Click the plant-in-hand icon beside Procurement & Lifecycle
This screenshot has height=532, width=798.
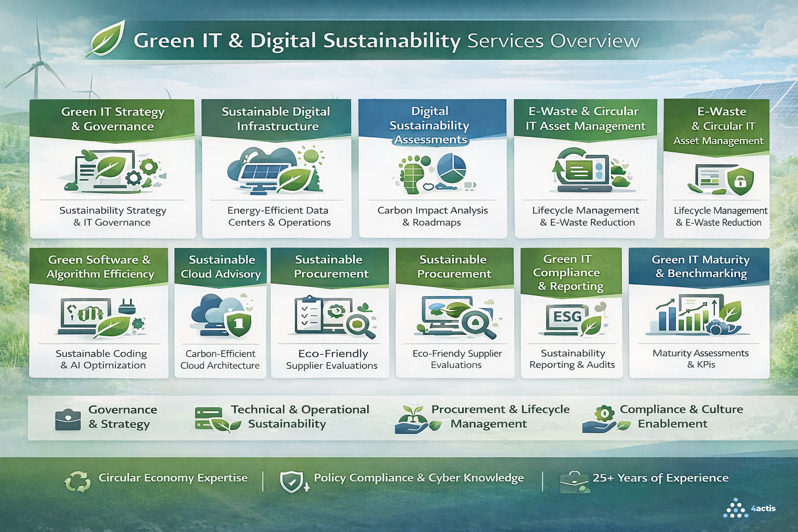(411, 419)
